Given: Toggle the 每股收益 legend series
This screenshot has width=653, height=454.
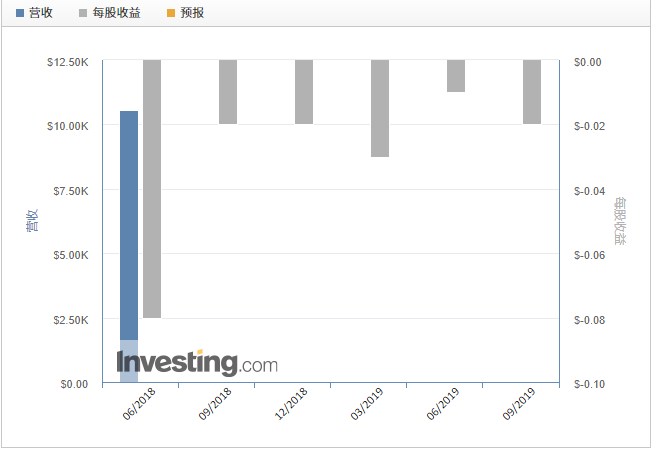Looking at the screenshot, I should coord(109,13).
